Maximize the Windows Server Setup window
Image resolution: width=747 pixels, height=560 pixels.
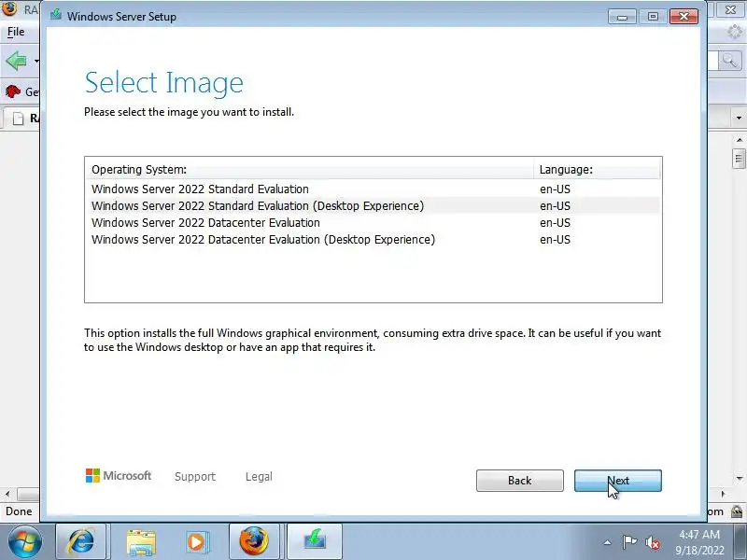(x=653, y=17)
